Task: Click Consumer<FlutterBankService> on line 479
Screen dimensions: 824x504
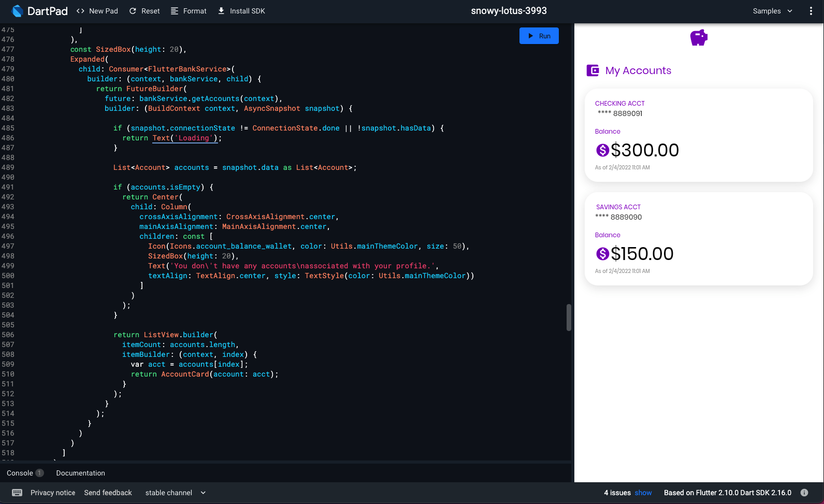Action: (169, 69)
